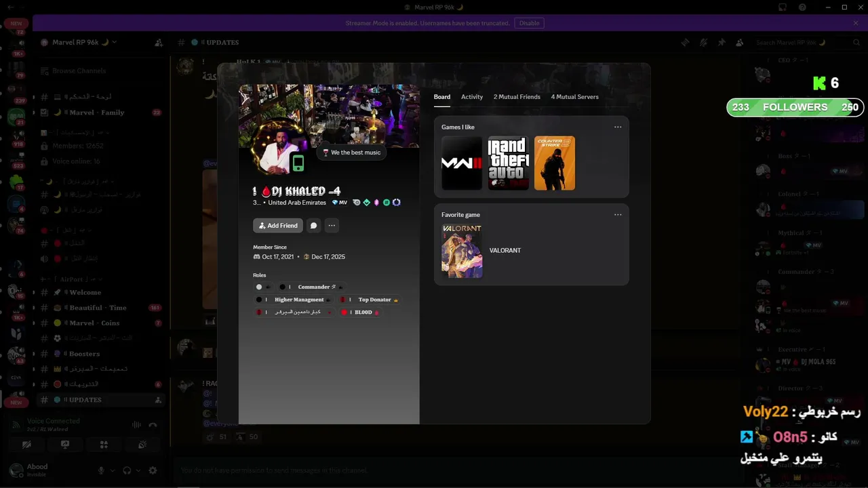Deafen with the headphones button
Image resolution: width=868 pixels, height=488 pixels.
tap(127, 470)
